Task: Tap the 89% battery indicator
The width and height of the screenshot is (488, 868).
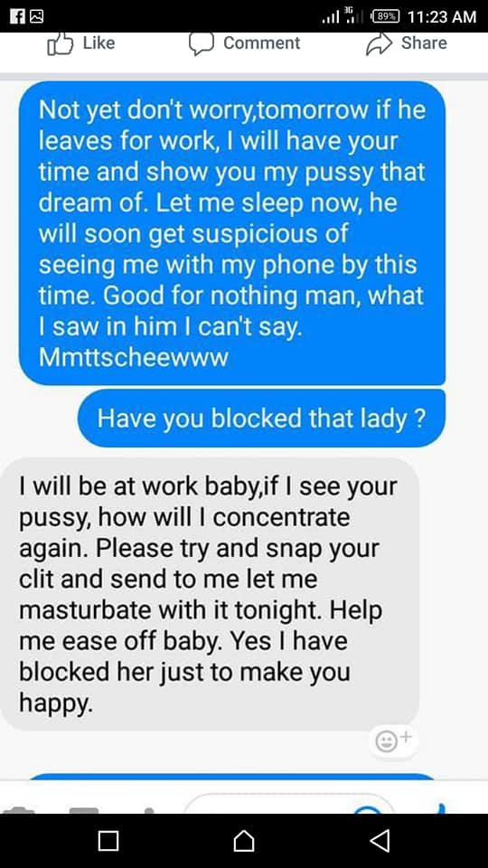Action: click(x=386, y=16)
